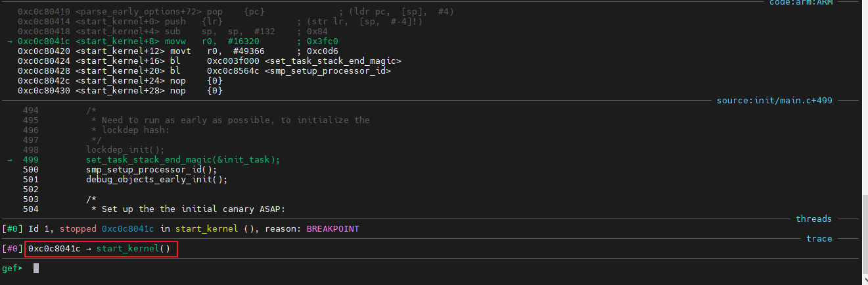Click the green arrow beside address 0xc0c8041c
This screenshot has height=285, width=868.
tap(10, 41)
